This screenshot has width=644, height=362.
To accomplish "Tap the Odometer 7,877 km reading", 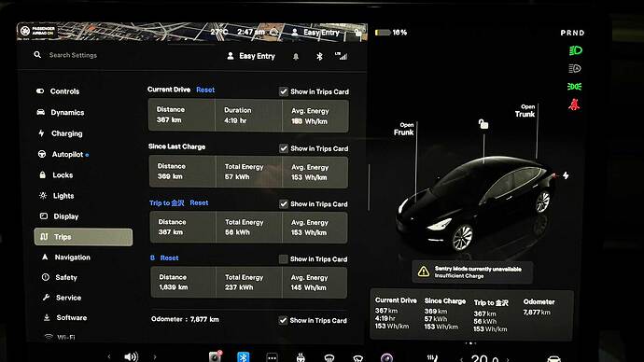I will [x=185, y=319].
